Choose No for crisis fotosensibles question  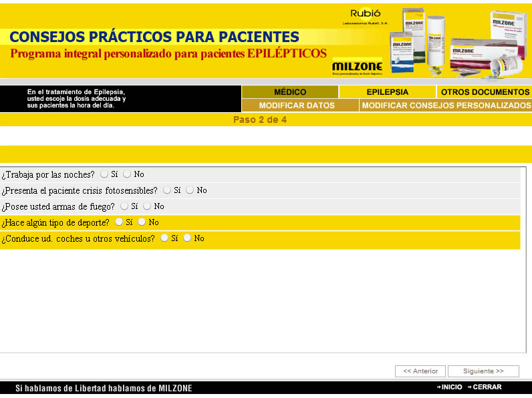pyautogui.click(x=190, y=190)
